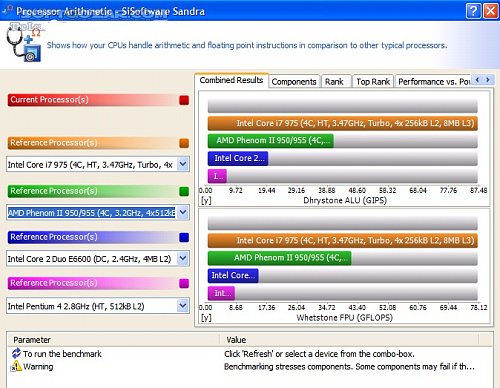Click the Intel Core 2 Dhrystone blue bar
The height and width of the screenshot is (388, 500).
point(238,158)
